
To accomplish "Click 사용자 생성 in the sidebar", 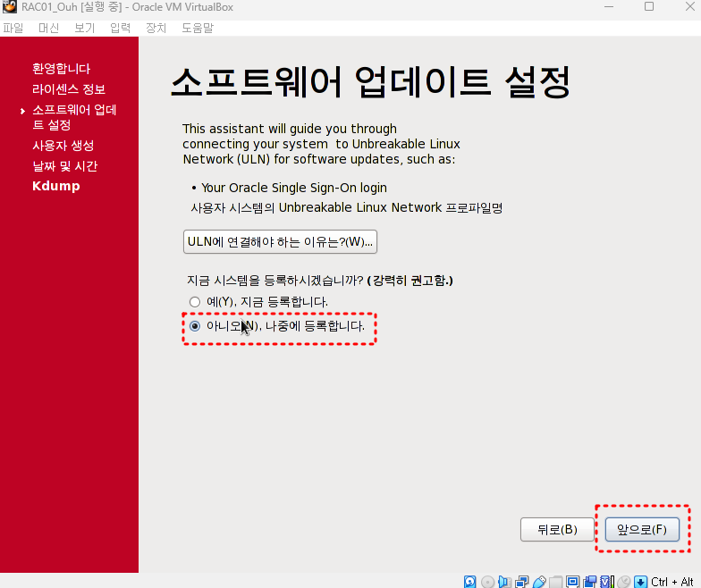I will tap(63, 145).
